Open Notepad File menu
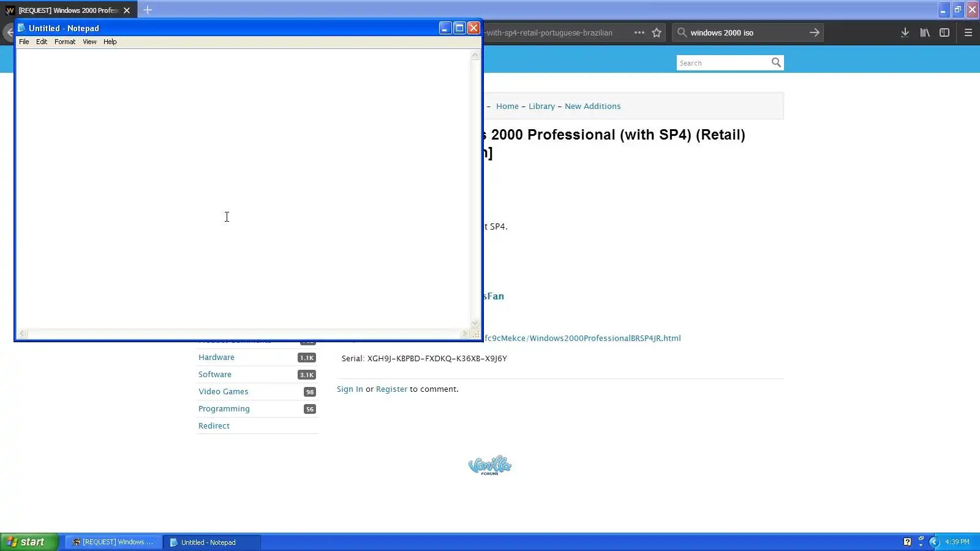 coord(24,42)
